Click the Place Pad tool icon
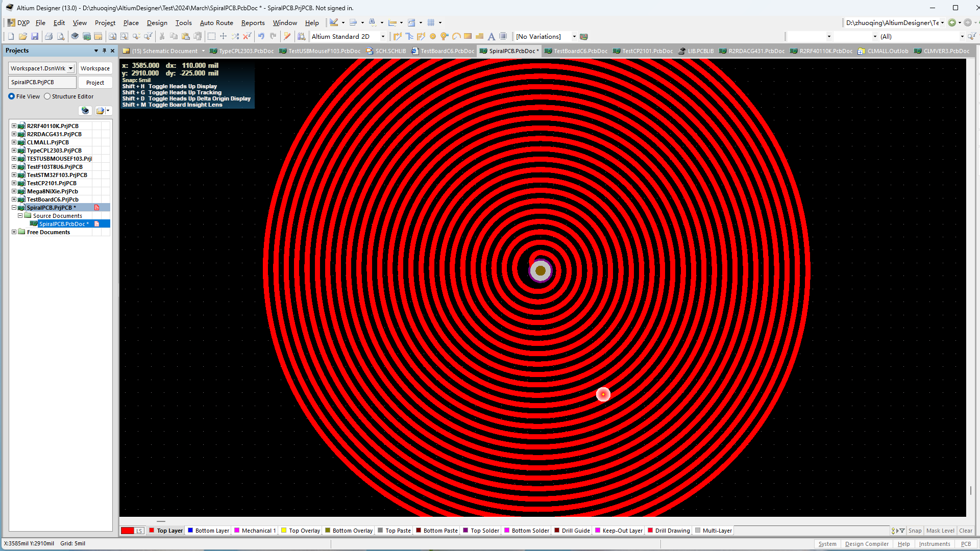 pyautogui.click(x=433, y=36)
